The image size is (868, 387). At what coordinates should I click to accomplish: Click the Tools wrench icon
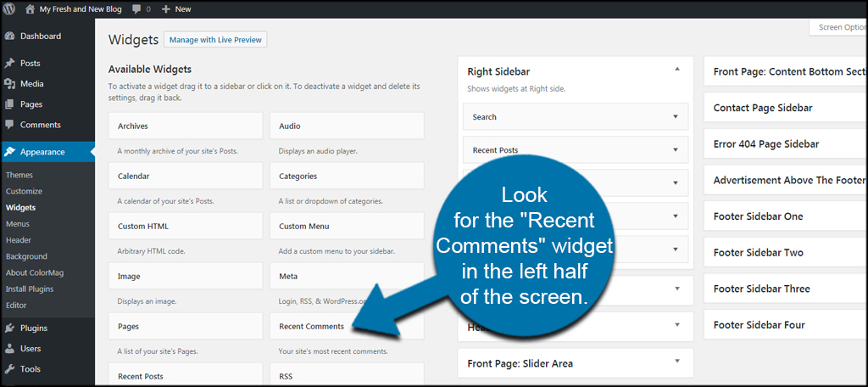click(x=9, y=369)
